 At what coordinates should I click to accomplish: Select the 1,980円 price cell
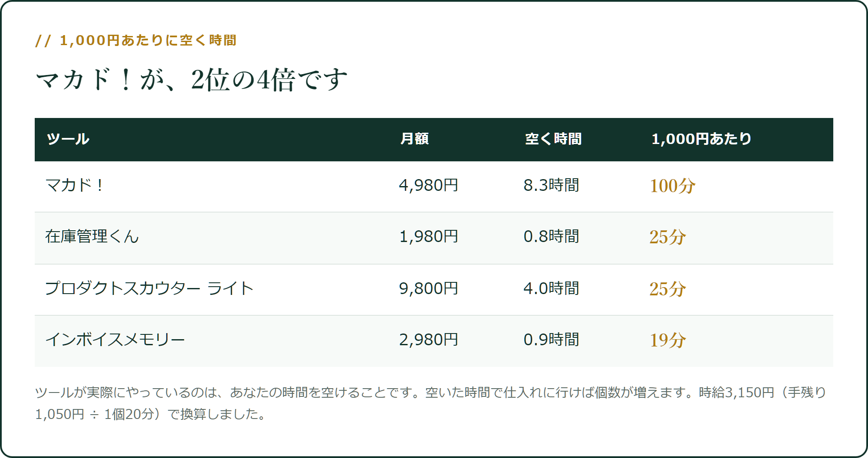point(428,236)
